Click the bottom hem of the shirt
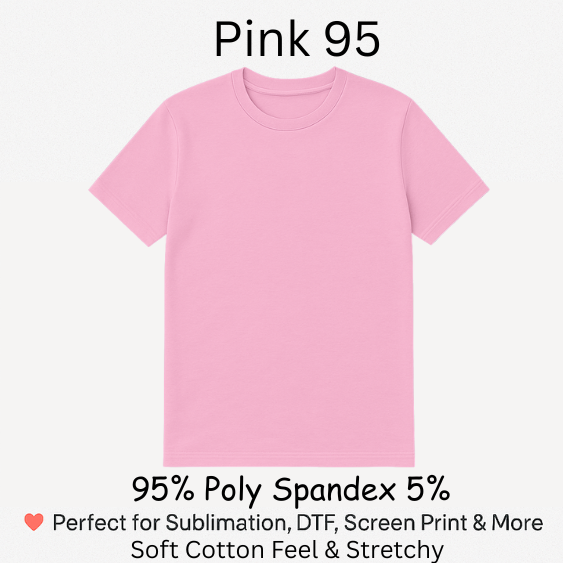The height and width of the screenshot is (563, 563). pos(289,461)
